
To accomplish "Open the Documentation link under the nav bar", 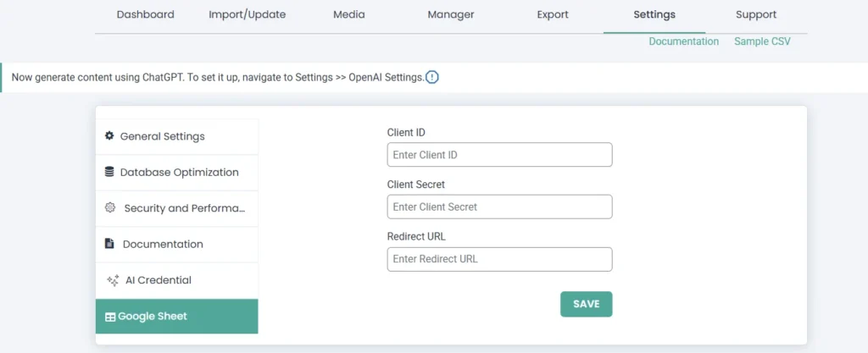I will click(x=683, y=41).
